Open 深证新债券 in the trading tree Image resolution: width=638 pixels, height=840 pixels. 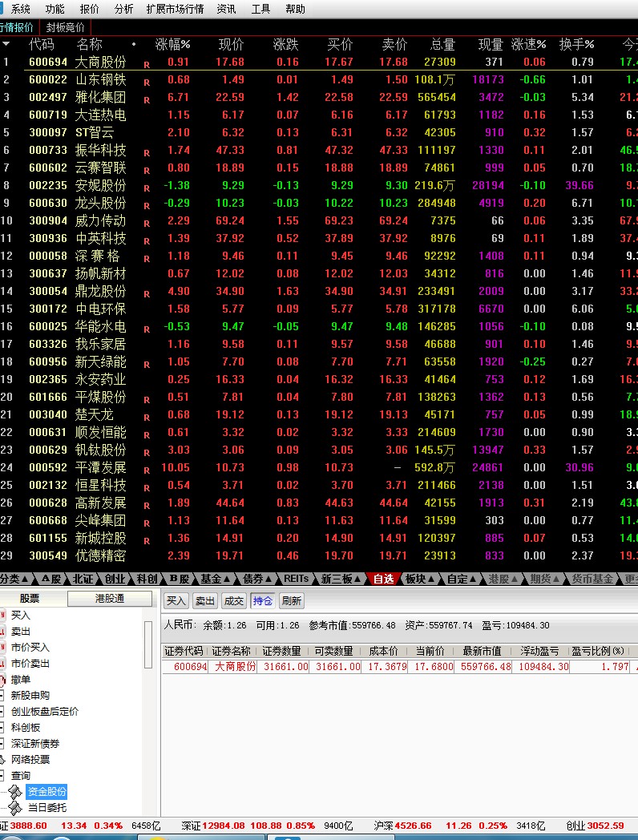(x=34, y=744)
